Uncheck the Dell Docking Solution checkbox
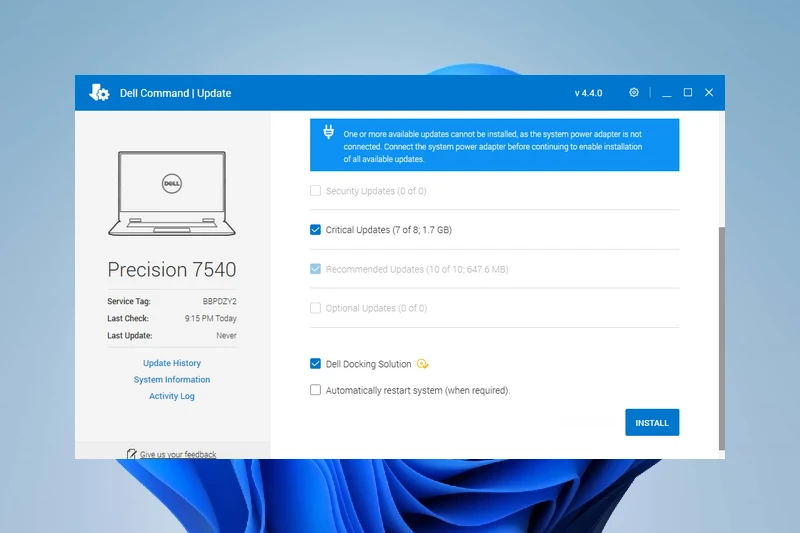This screenshot has height=533, width=800. coord(316,365)
